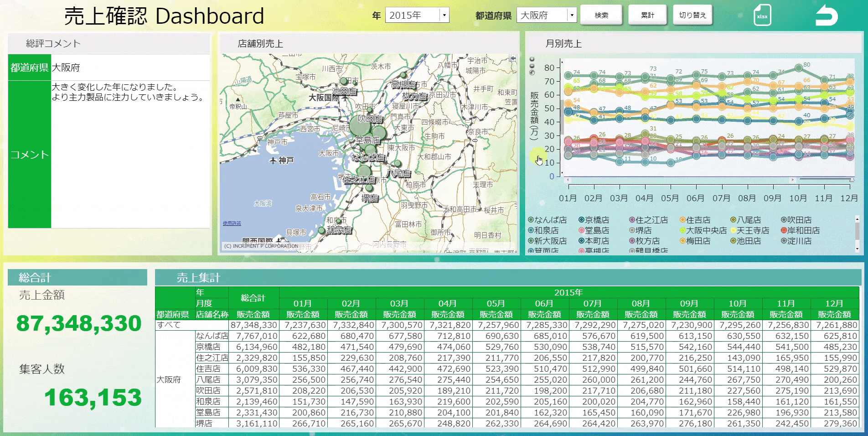This screenshot has width=868, height=436.
Task: Click the chart horizontal zoom slider triangle
Action: pos(852,180)
